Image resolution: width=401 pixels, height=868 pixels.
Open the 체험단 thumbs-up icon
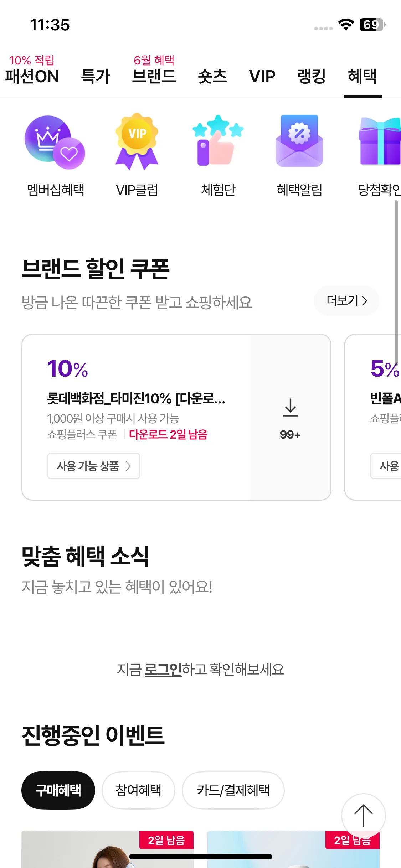pos(218,140)
